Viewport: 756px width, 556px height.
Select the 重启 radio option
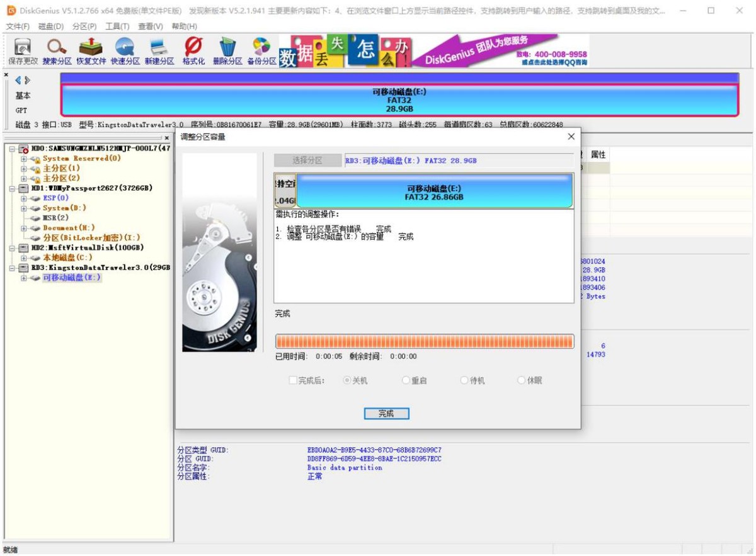(406, 380)
